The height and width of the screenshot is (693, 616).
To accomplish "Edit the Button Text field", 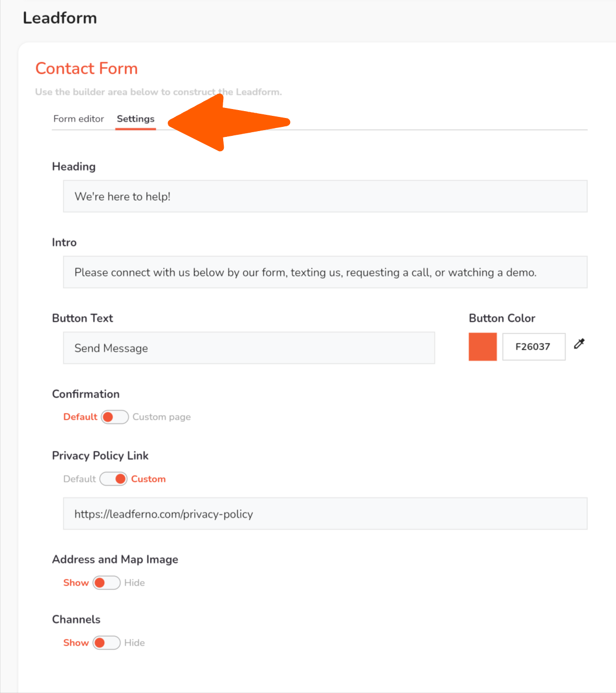I will pos(249,348).
